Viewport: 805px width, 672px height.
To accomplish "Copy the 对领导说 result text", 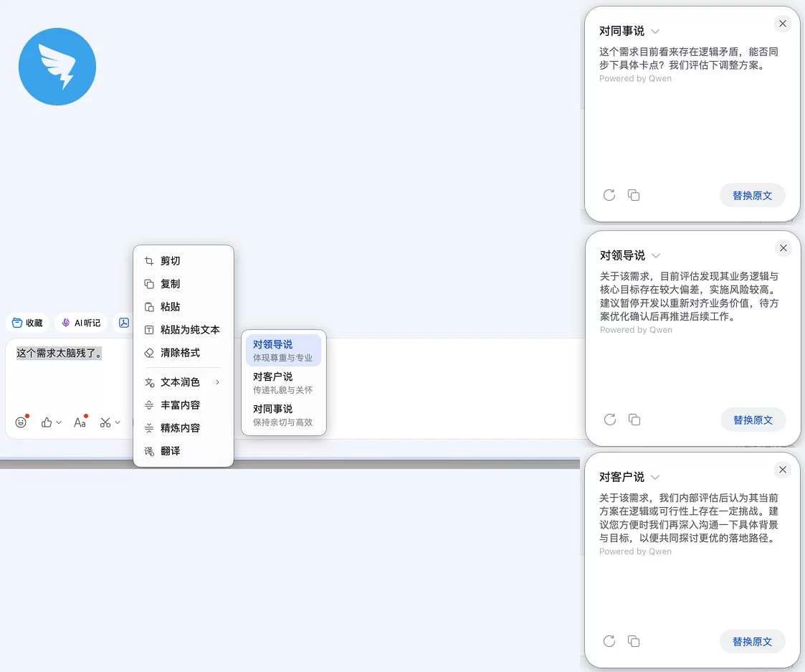I will click(x=634, y=420).
